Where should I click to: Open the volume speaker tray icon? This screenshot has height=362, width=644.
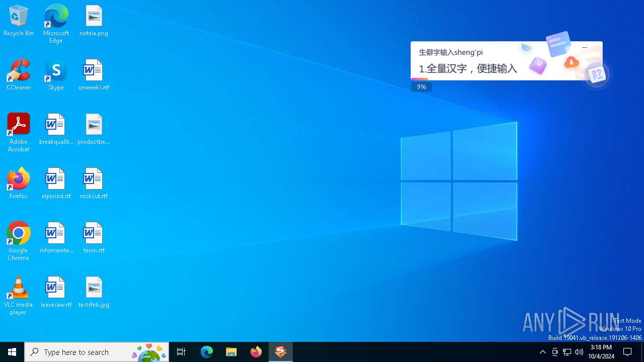579,352
